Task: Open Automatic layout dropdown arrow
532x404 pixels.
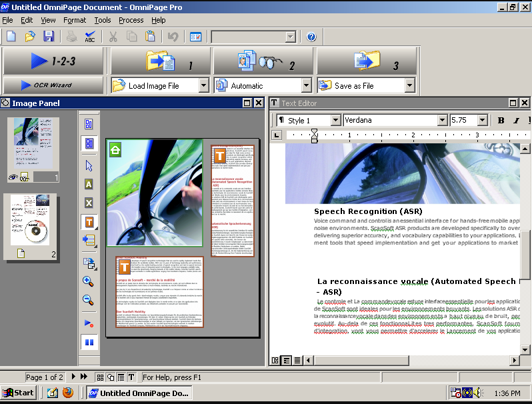Action: (307, 85)
